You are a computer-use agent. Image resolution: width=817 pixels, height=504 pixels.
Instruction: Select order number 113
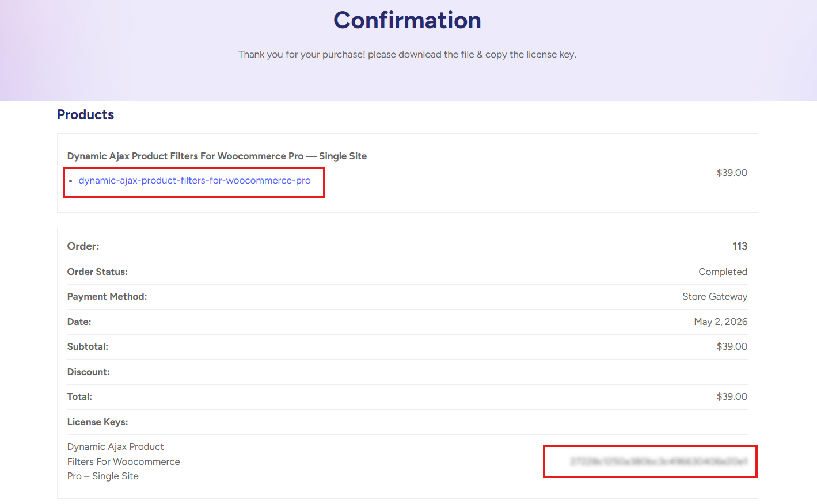pos(740,246)
